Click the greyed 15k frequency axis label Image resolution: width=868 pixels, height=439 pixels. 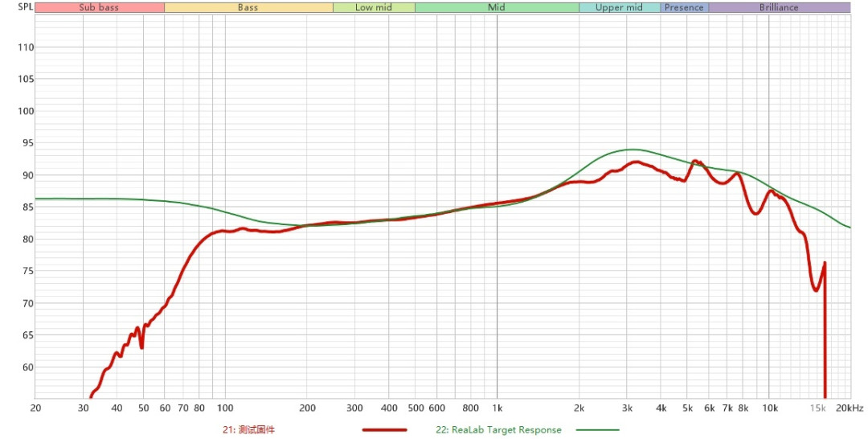[x=818, y=408]
